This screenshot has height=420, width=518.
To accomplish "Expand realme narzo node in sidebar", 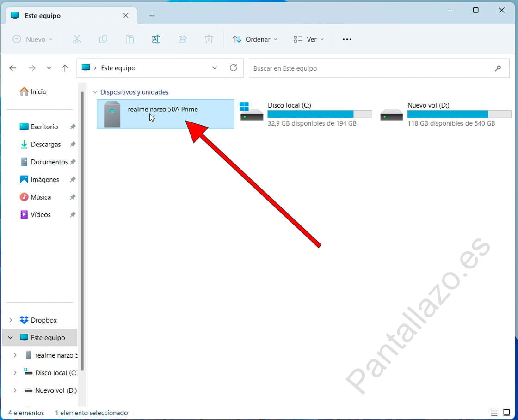I will tap(15, 355).
